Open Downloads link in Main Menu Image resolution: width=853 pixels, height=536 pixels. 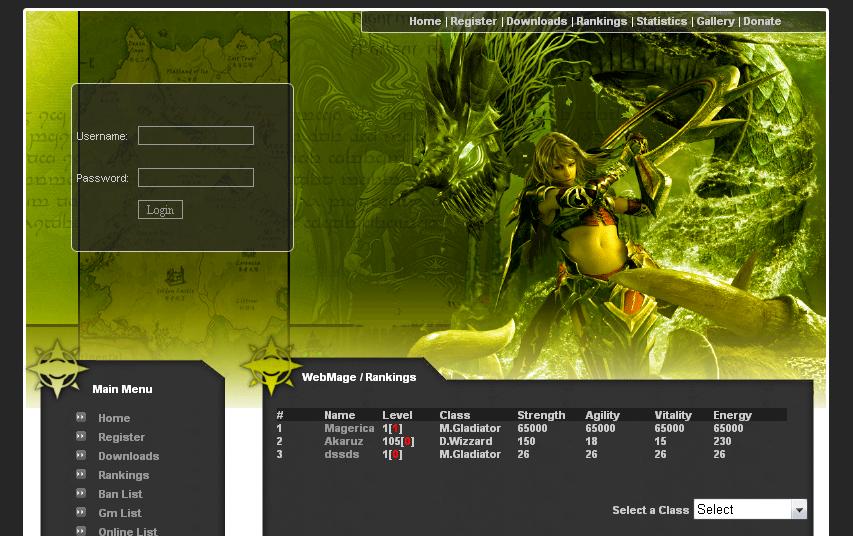click(x=129, y=456)
